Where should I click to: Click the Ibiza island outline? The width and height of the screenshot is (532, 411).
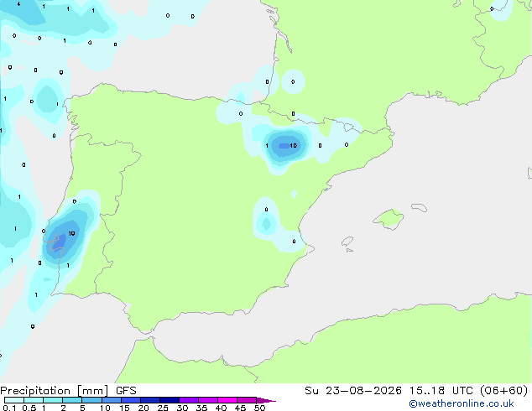[347, 242]
